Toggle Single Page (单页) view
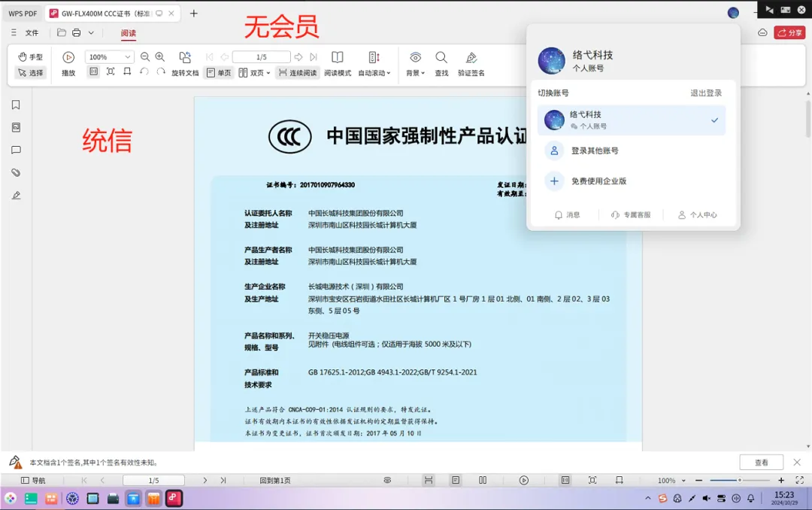 point(219,72)
